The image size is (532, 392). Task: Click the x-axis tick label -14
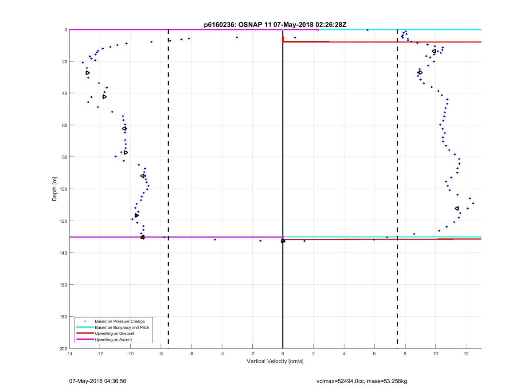(x=69, y=354)
